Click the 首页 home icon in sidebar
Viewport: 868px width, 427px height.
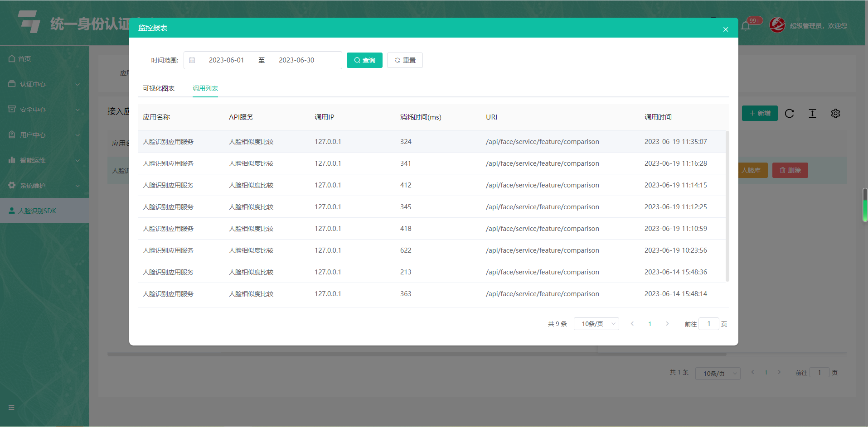click(12, 58)
